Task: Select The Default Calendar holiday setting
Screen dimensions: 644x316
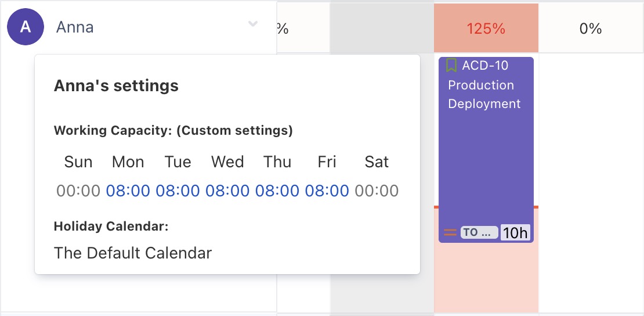Action: point(133,253)
